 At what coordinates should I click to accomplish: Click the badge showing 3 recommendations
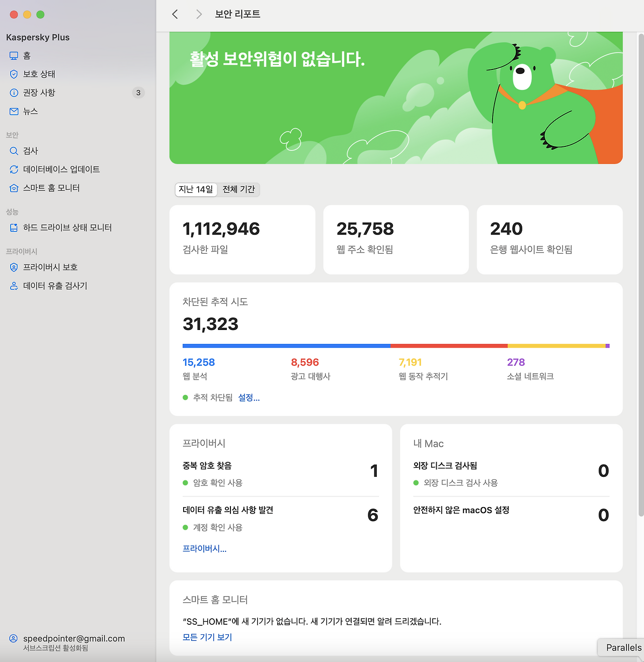[138, 93]
